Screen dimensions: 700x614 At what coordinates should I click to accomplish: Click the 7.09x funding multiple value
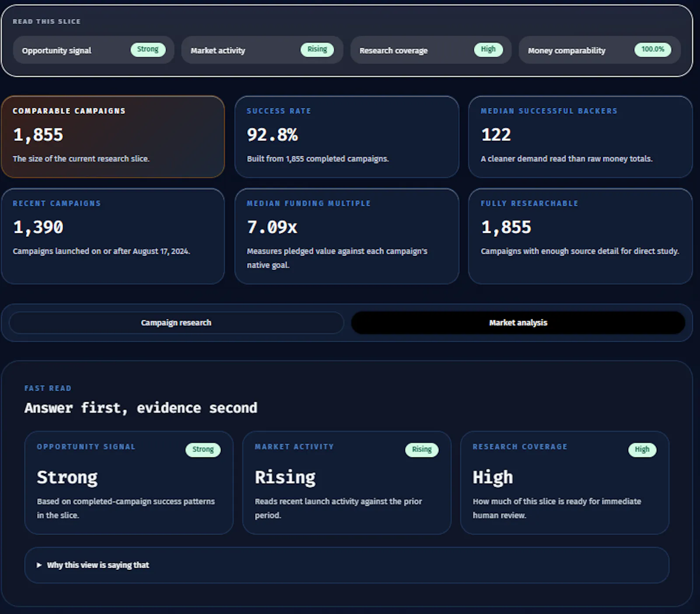click(x=272, y=227)
